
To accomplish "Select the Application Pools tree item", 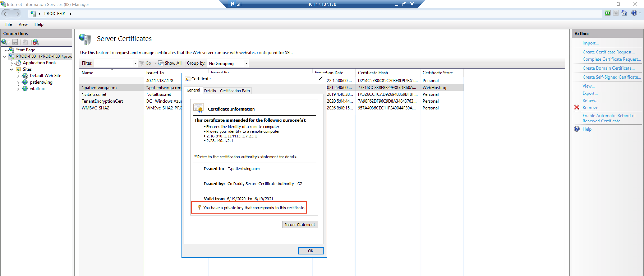I will coord(40,63).
